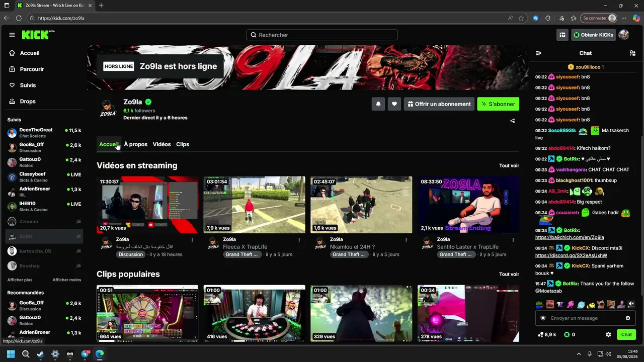The image size is (644, 362).
Task: Open the emoji picker in the chat box
Action: [628, 318]
